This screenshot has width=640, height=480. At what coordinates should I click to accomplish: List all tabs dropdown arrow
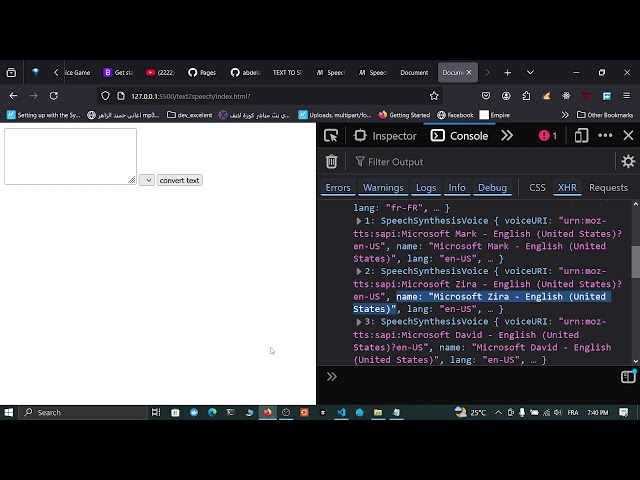tap(530, 73)
